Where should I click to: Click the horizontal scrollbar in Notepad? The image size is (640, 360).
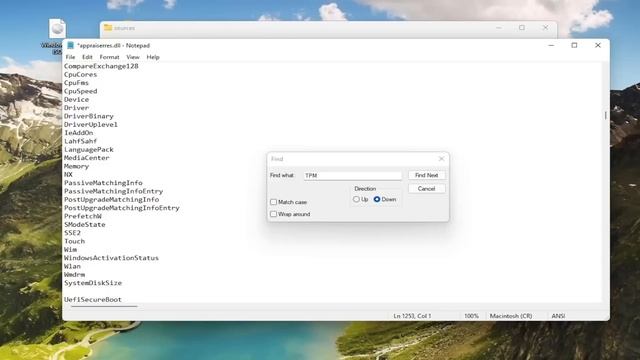pos(104,306)
